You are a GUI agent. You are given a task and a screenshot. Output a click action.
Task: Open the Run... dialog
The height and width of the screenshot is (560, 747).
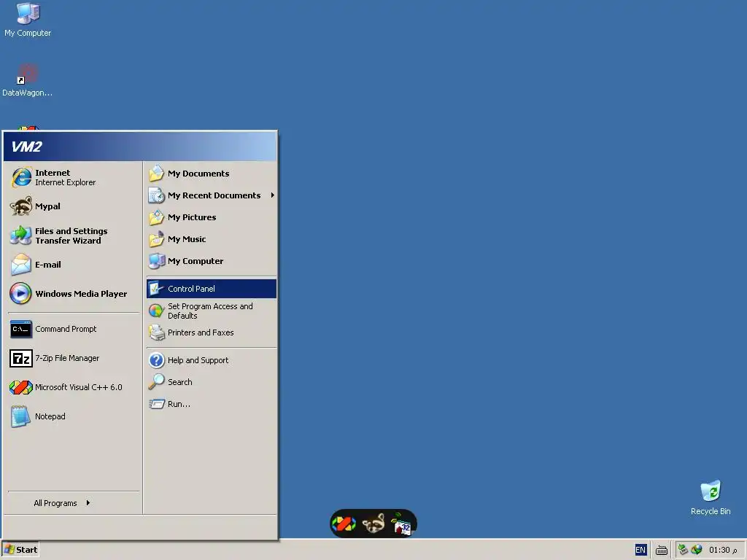click(212, 404)
